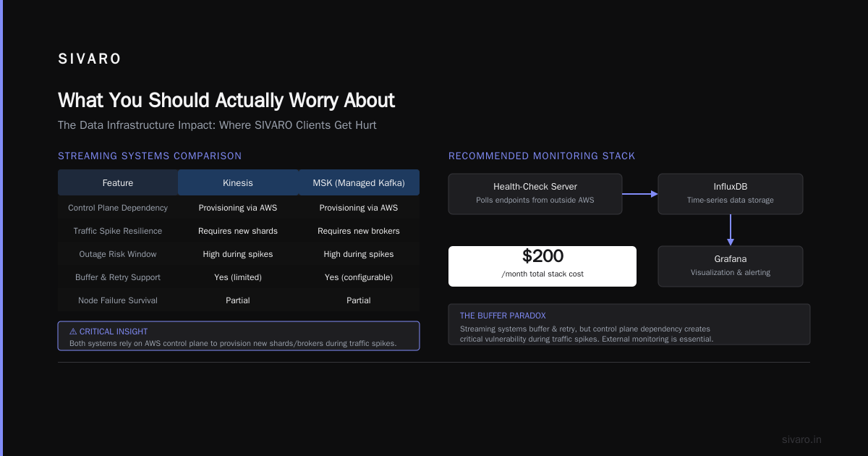The image size is (868, 456).
Task: Click Time-series data storage text
Action: pos(731,200)
